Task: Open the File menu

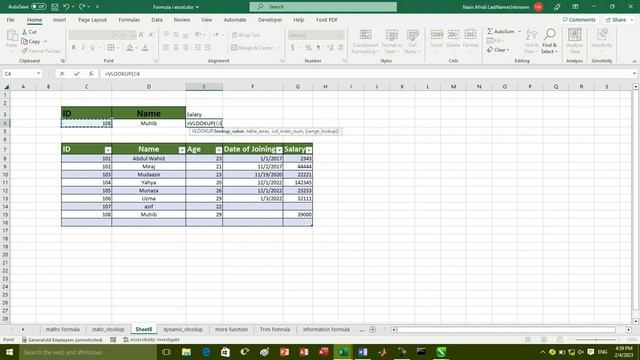Action: (11, 20)
